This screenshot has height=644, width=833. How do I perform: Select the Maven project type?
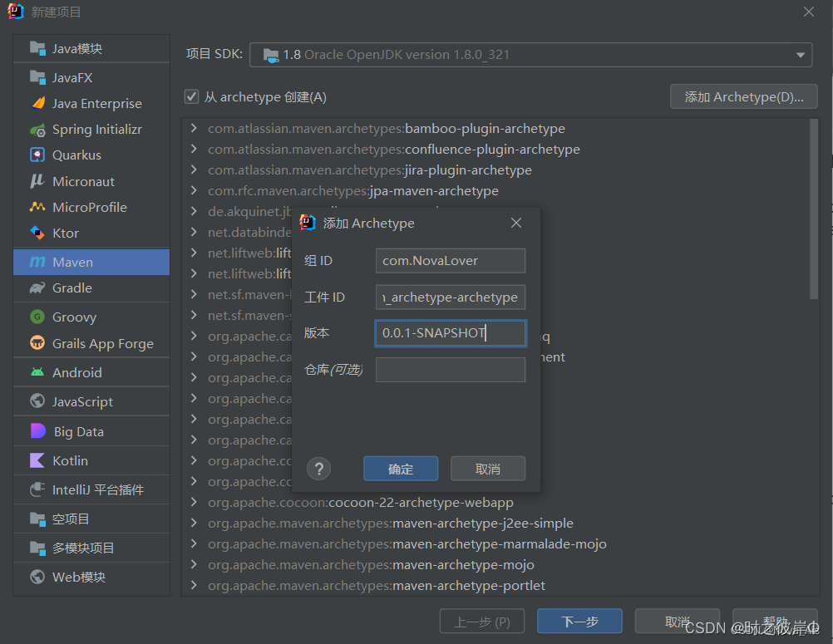(91, 262)
